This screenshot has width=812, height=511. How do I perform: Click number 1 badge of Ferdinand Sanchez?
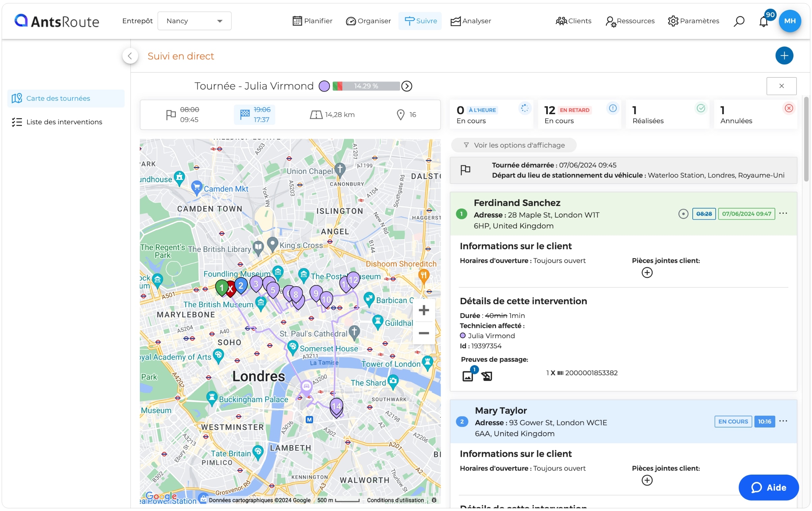click(x=461, y=214)
